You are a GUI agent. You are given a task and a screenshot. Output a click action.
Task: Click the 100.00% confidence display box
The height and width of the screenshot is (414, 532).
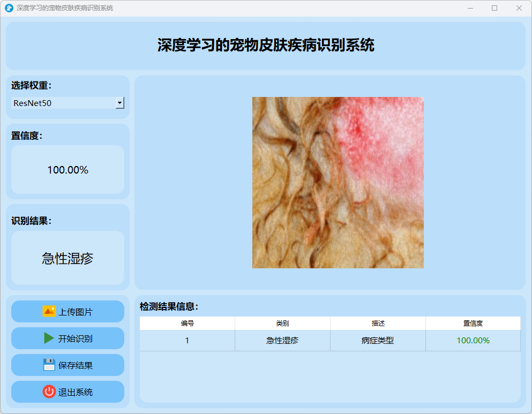68,170
